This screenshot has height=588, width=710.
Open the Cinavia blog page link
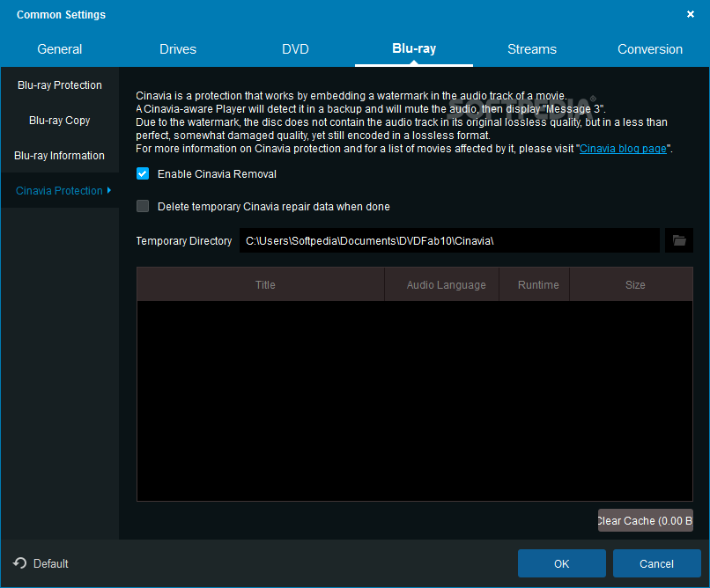coord(623,149)
